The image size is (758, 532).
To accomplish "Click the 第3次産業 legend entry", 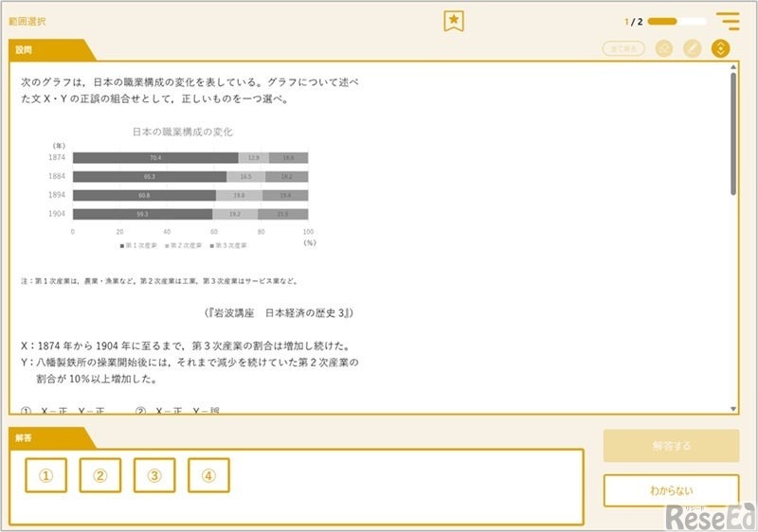I will [228, 246].
